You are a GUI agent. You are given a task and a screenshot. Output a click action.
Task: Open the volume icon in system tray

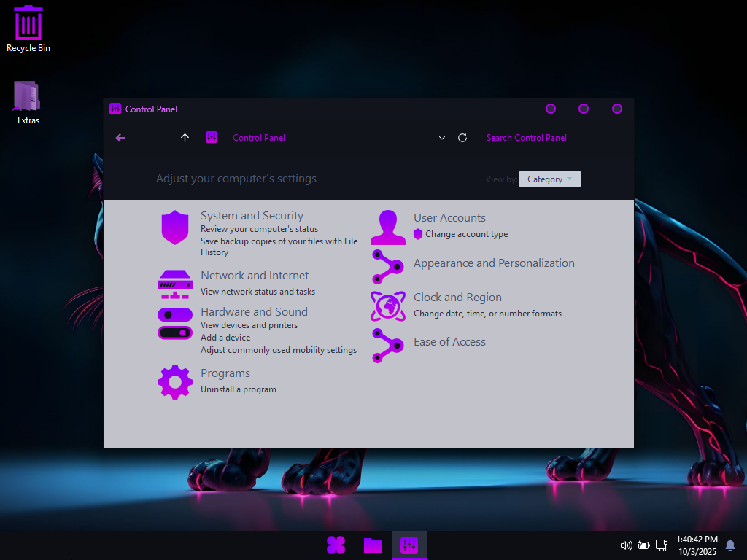pyautogui.click(x=625, y=545)
